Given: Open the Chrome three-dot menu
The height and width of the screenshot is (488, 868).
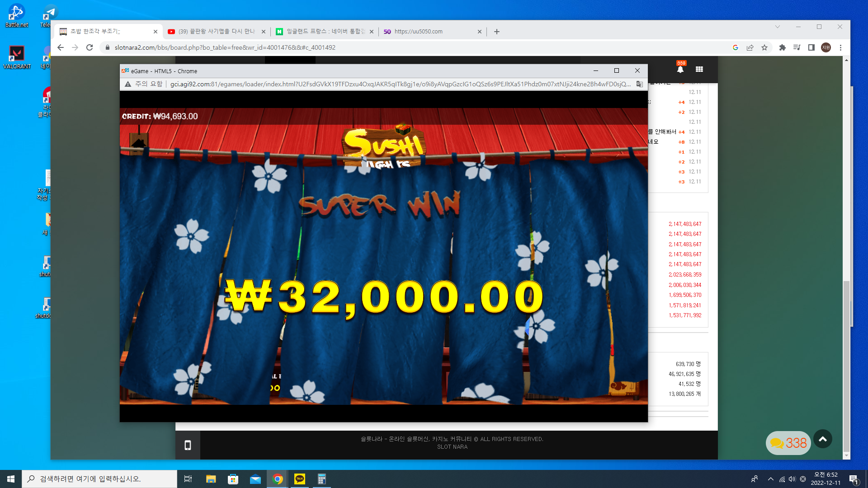Looking at the screenshot, I should click(840, 47).
